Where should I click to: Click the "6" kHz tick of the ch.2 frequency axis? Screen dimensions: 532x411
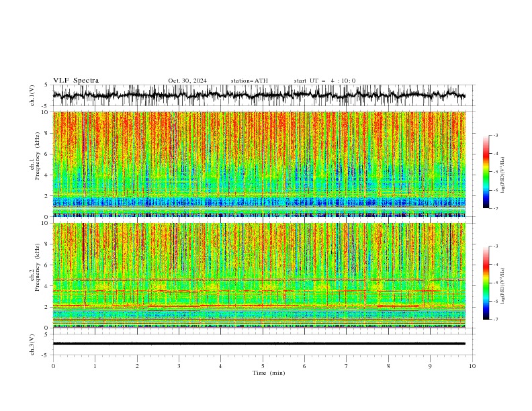tap(47, 265)
